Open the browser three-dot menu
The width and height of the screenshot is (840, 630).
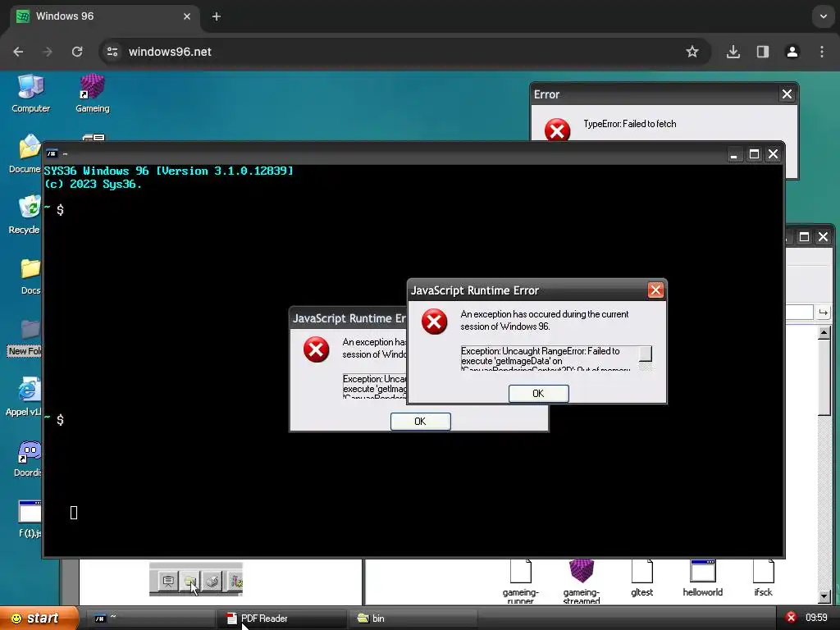point(822,52)
